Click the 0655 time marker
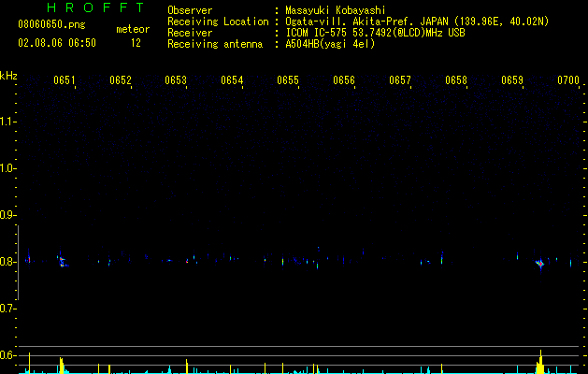The height and width of the screenshot is (374, 588). pos(288,80)
